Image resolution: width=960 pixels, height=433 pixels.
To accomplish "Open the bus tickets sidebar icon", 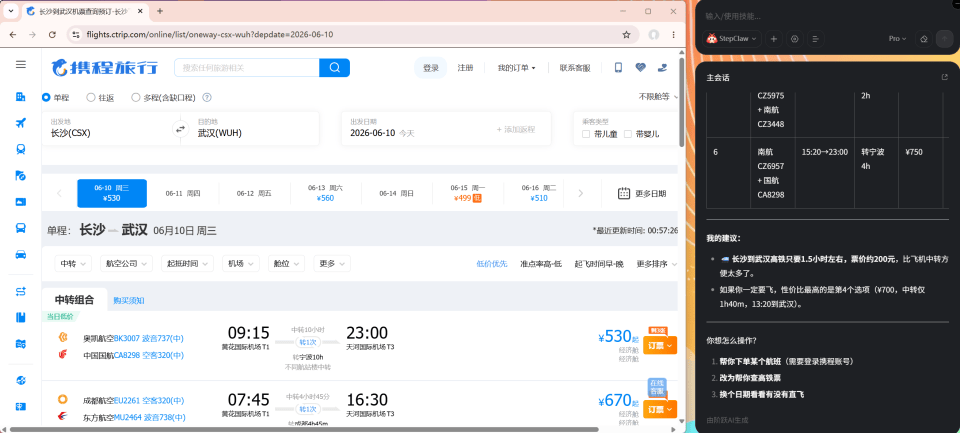I will tap(21, 228).
